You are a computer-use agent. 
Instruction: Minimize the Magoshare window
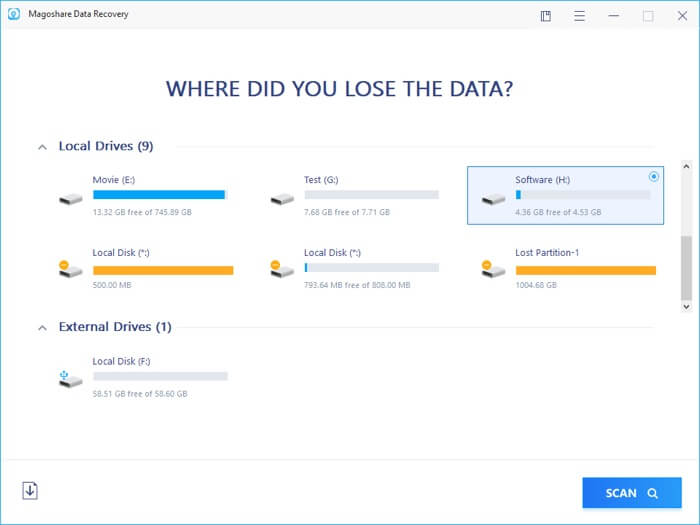[x=614, y=16]
